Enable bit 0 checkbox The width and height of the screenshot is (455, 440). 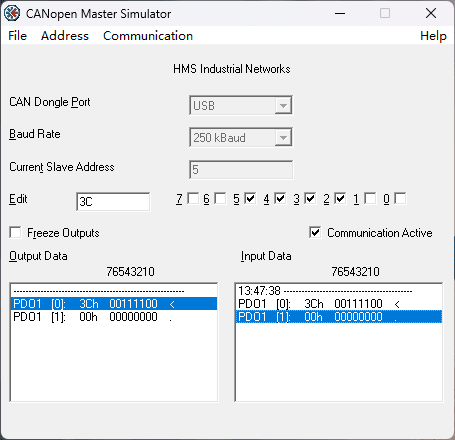pyautogui.click(x=400, y=198)
